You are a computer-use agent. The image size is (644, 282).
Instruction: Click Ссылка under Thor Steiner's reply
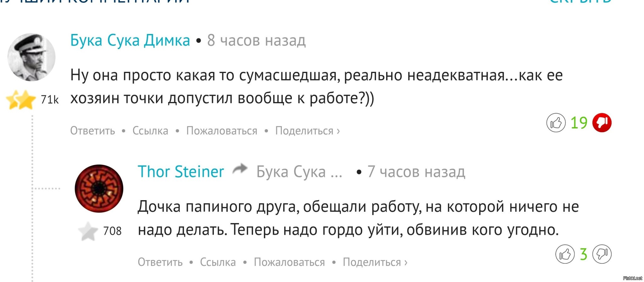click(x=218, y=262)
